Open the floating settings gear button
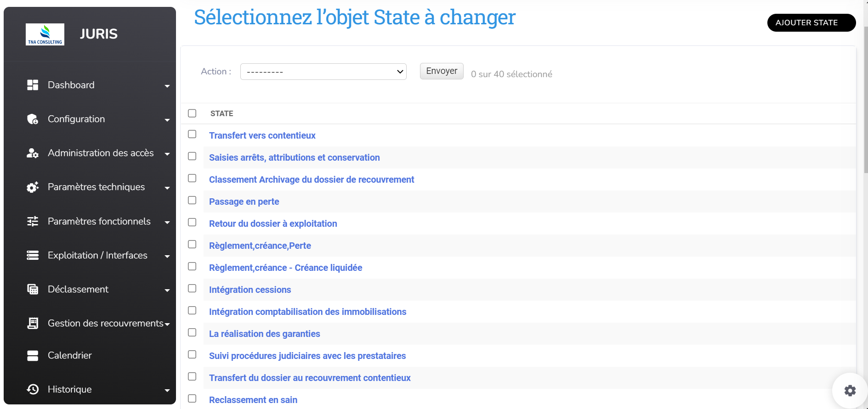The width and height of the screenshot is (868, 409). coord(850,391)
